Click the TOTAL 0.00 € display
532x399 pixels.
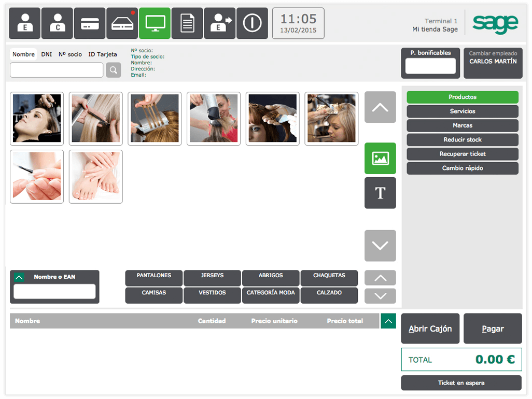pos(461,360)
